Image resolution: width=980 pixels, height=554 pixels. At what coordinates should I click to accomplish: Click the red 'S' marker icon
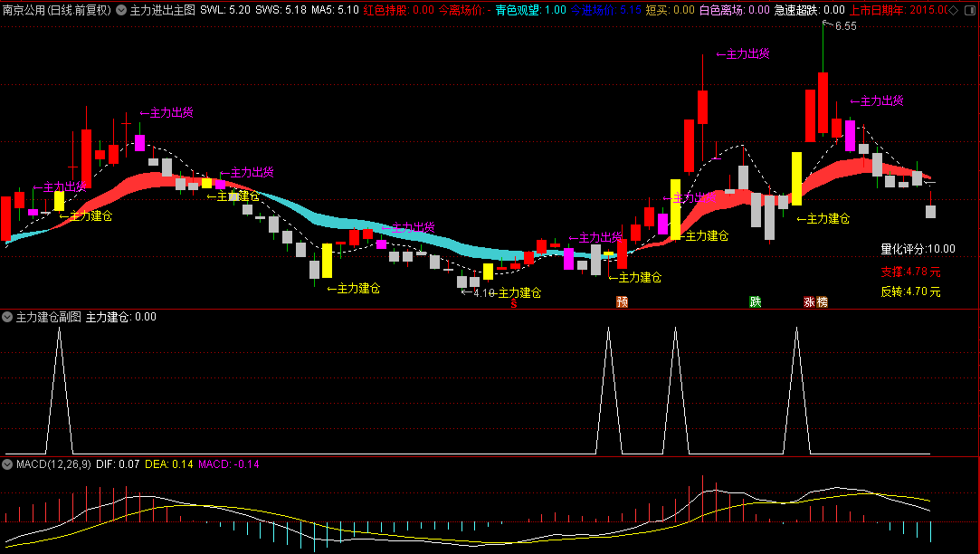514,303
